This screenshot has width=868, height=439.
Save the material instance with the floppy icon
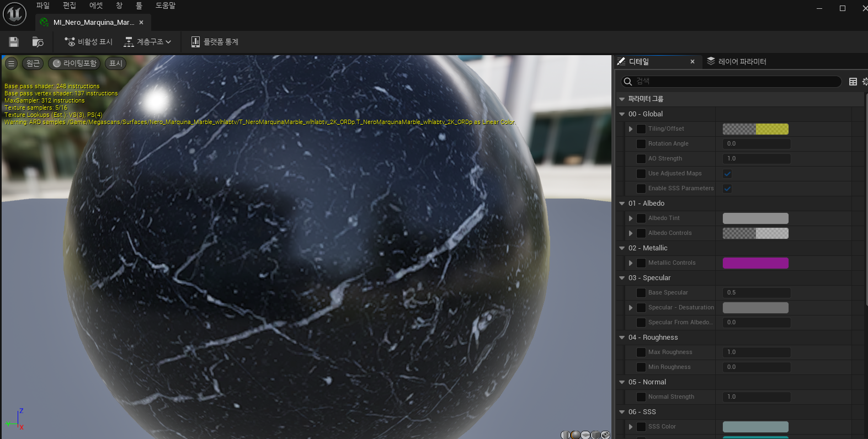[x=14, y=42]
